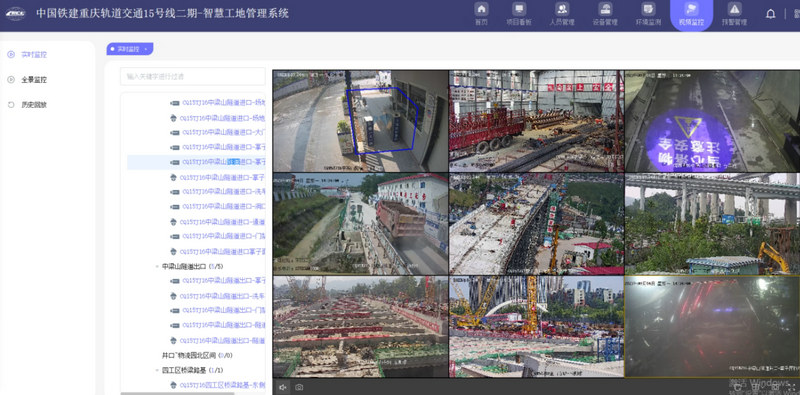Click the camera tree horizontal scrollbar

coord(178,393)
